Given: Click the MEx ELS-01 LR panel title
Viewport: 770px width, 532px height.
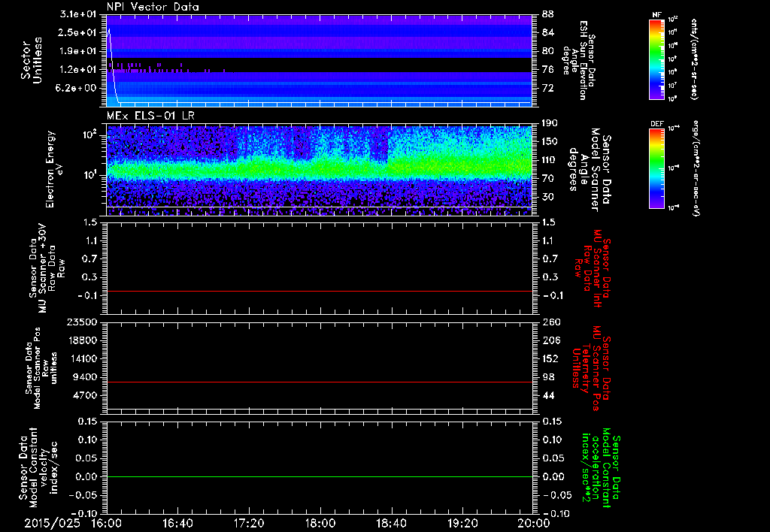Looking at the screenshot, I should pyautogui.click(x=152, y=116).
